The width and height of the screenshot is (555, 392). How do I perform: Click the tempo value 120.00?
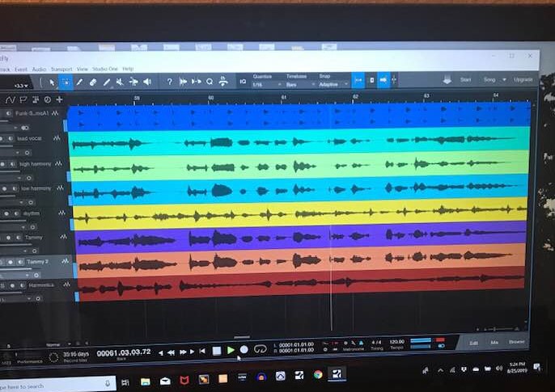[x=396, y=342]
